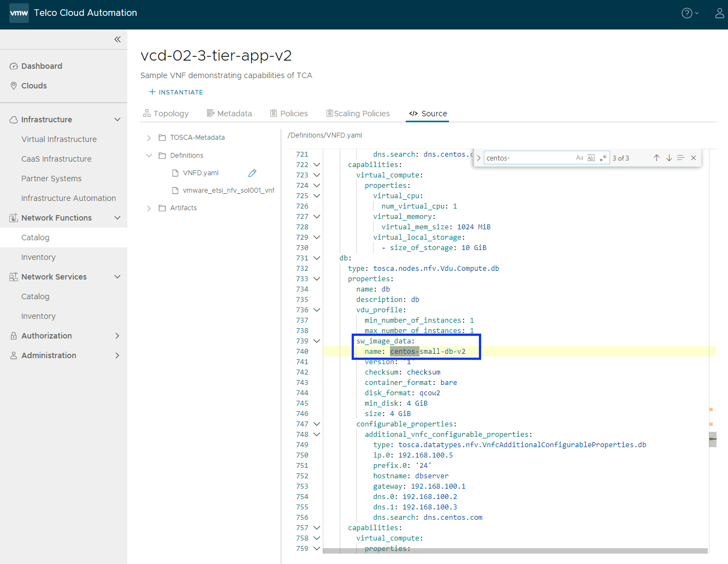This screenshot has height=564, width=728.
Task: Close the find widget
Action: pos(694,158)
